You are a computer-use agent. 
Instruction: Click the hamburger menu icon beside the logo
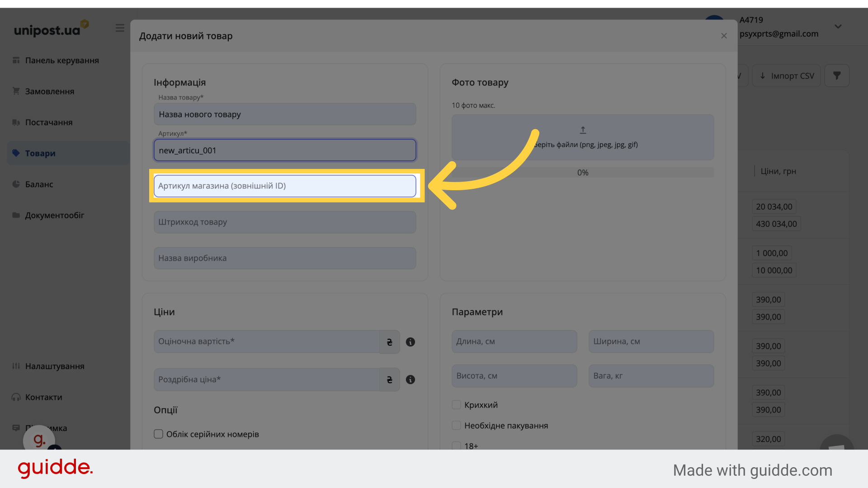pos(120,28)
